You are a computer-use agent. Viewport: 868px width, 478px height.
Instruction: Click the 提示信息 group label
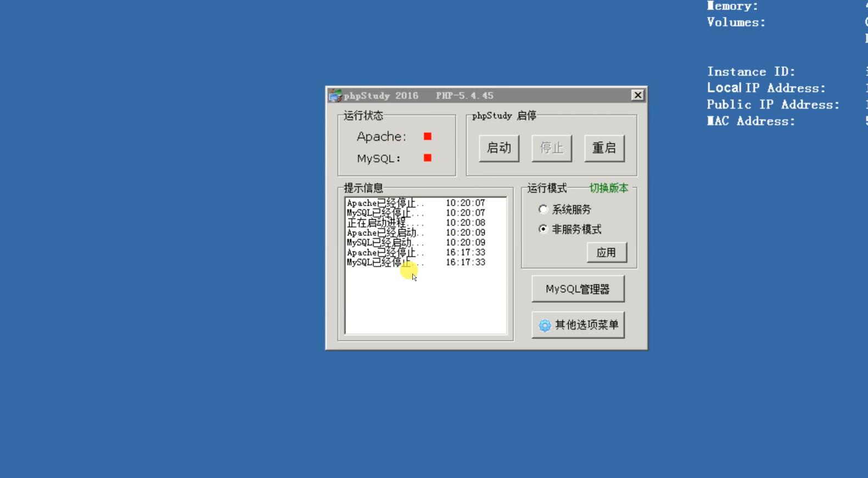363,188
